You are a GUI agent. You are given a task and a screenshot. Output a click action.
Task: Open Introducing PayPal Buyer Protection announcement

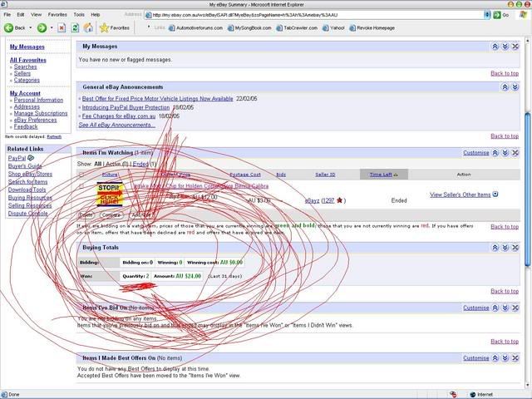(x=126, y=107)
